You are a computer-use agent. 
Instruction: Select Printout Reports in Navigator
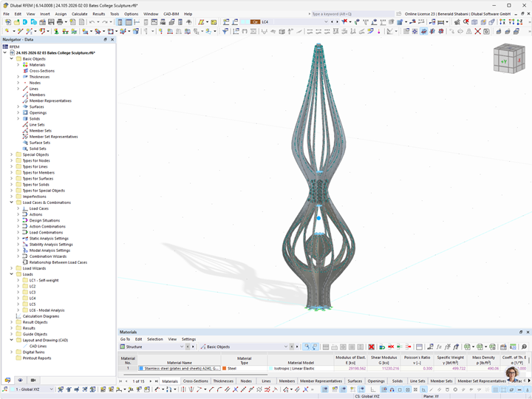click(37, 358)
